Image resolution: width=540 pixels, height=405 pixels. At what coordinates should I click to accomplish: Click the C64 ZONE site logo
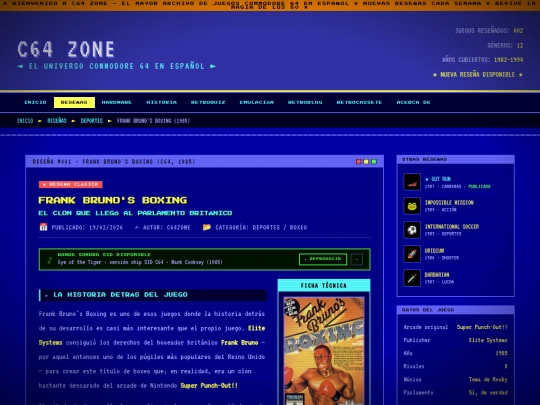coord(66,49)
